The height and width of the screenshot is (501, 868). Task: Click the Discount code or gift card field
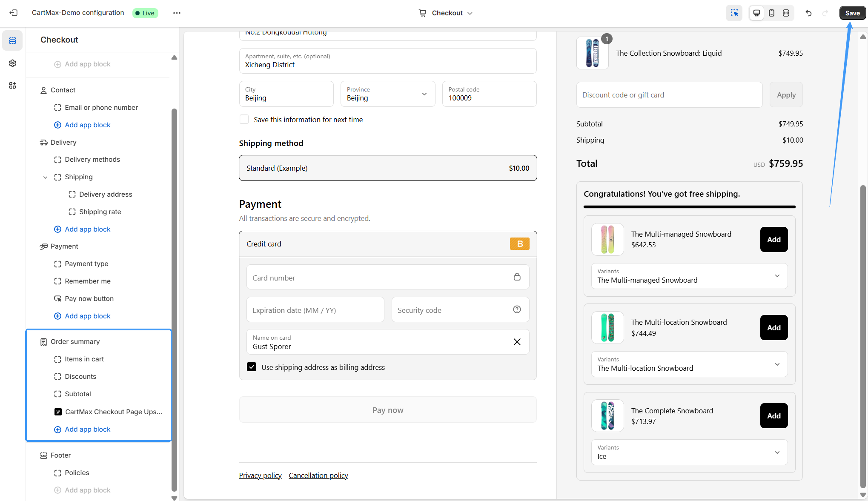[x=669, y=95]
